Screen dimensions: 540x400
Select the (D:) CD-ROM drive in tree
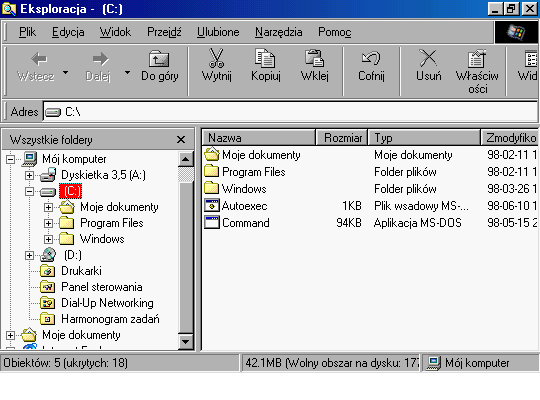pos(73,255)
